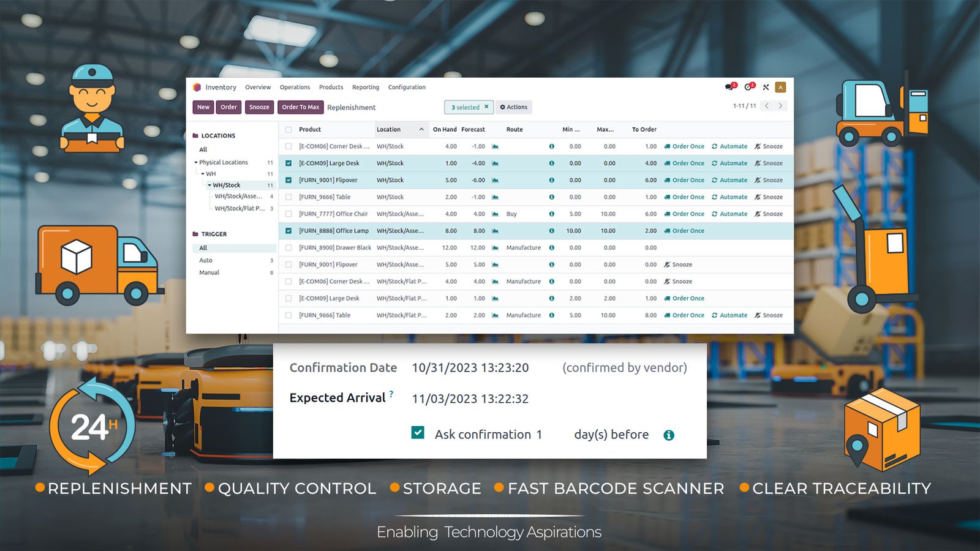Show forecast graph for Corner Desk in WH/Stock
This screenshot has height=551, width=980.
coord(495,147)
